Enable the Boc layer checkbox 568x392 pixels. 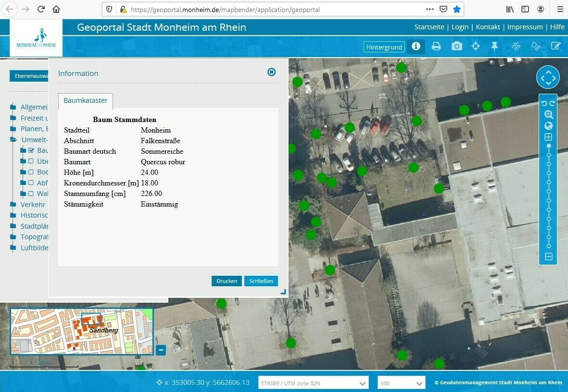(31, 172)
